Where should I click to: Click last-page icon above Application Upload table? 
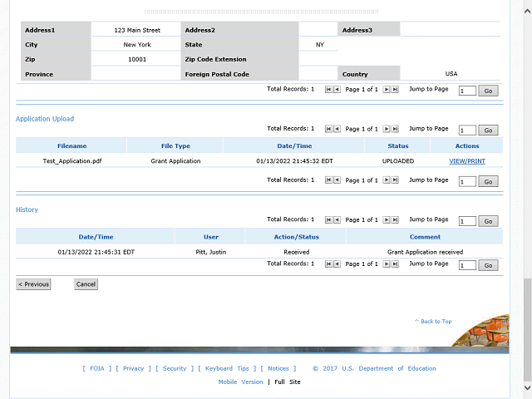(395, 130)
